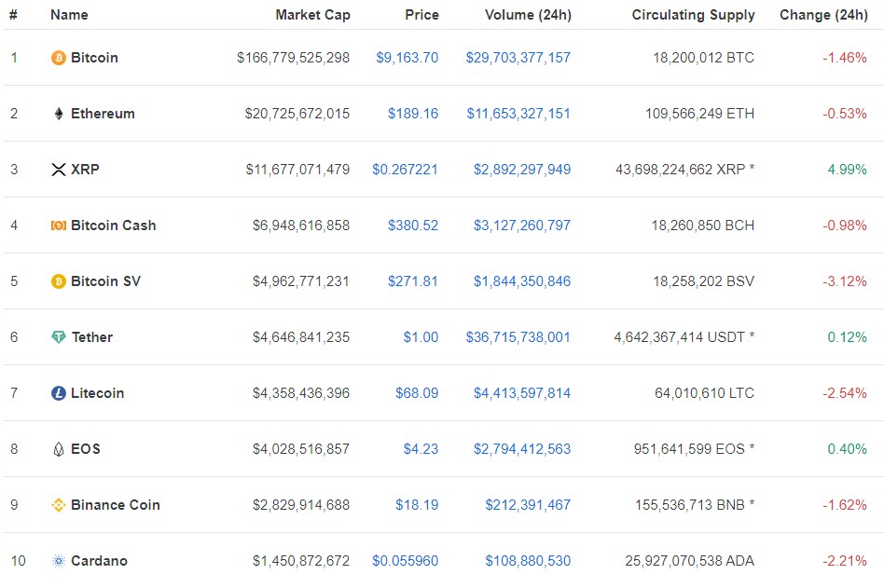Select Bitcoin market cap $166,779,525,298

click(x=293, y=58)
